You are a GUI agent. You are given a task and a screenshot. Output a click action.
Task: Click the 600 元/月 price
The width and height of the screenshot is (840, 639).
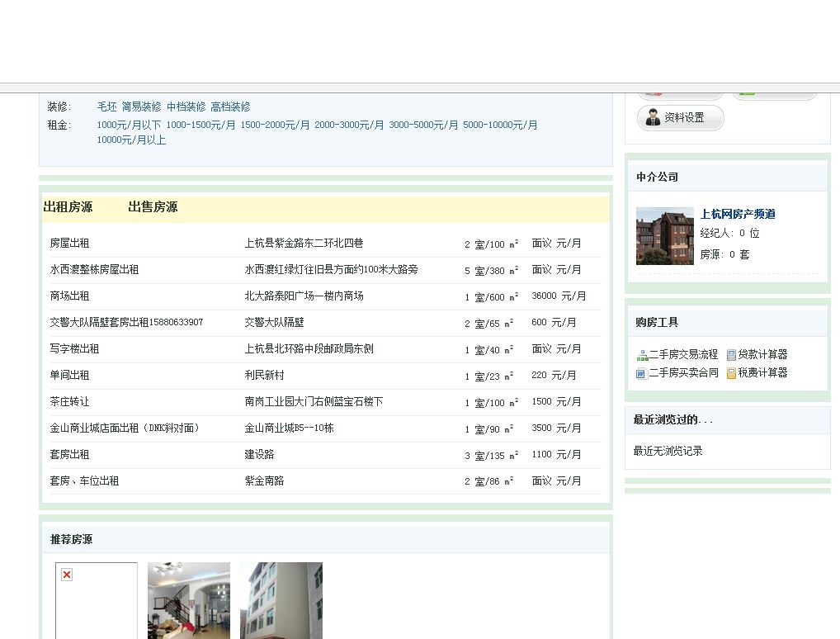pyautogui.click(x=554, y=322)
